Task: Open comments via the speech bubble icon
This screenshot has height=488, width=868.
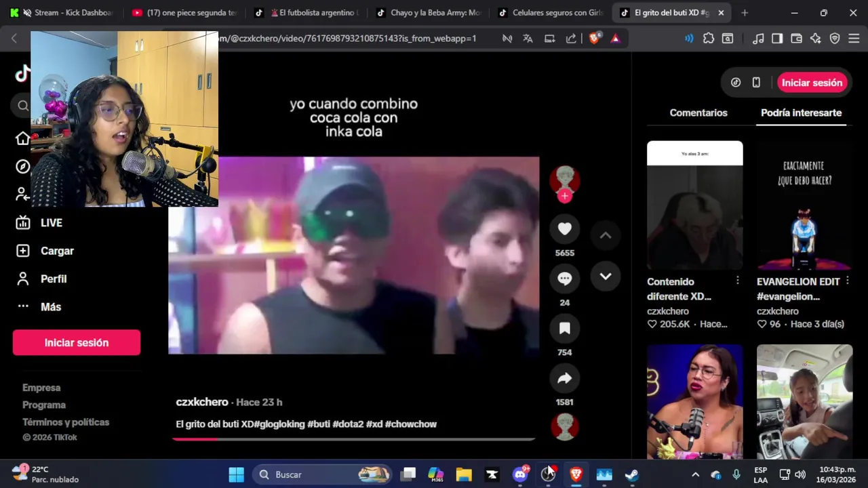Action: 565,279
